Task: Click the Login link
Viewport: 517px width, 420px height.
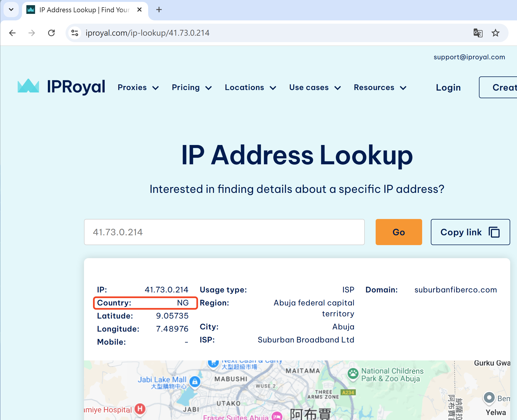Action: click(448, 88)
